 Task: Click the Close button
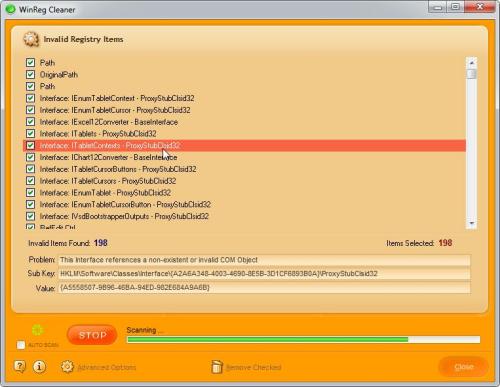[463, 367]
